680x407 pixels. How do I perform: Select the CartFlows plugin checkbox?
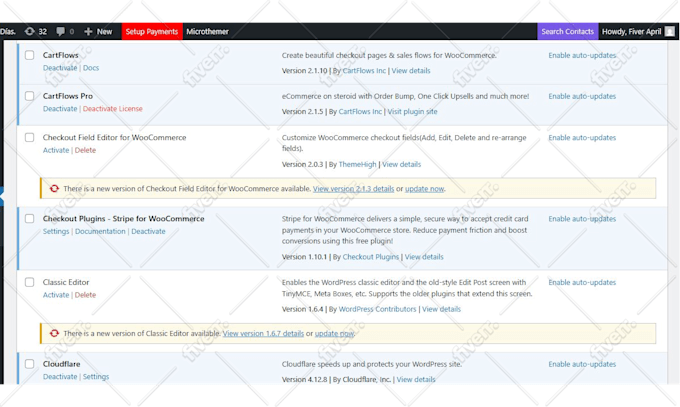(x=29, y=55)
